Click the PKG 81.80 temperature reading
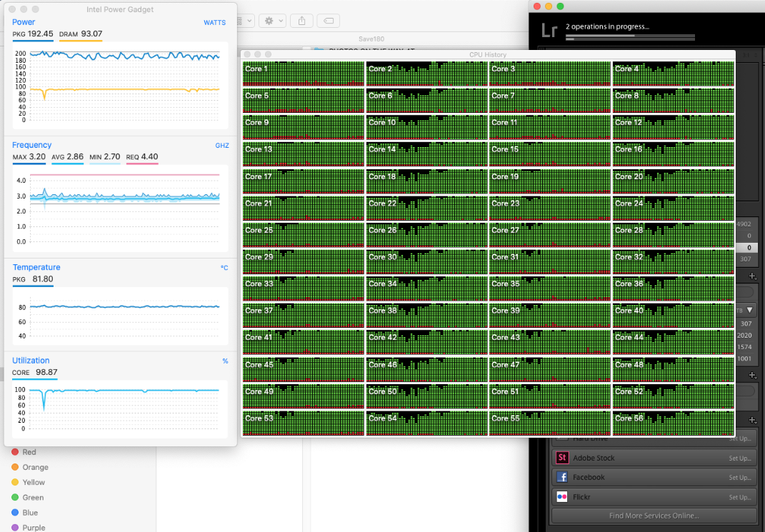Viewport: 765px width, 532px height. pos(33,279)
